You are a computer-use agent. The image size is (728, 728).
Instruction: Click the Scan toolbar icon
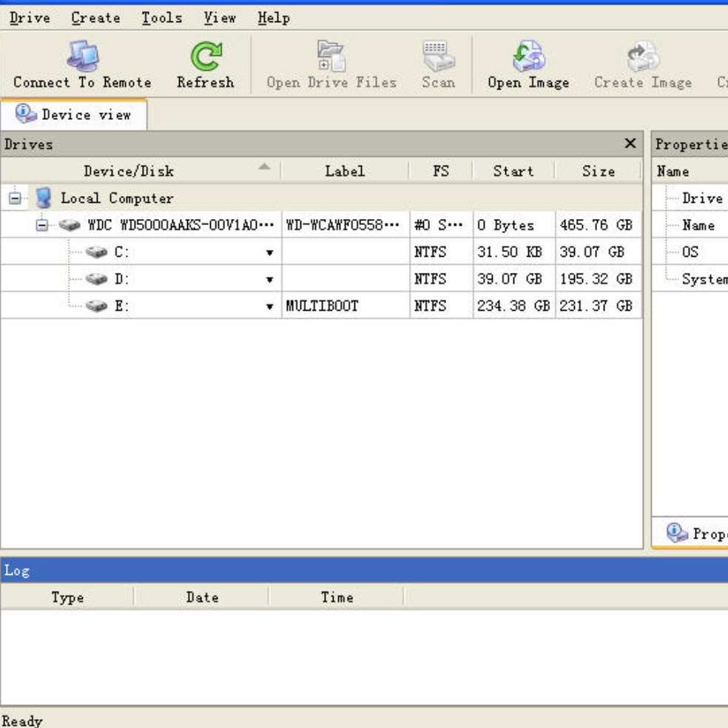point(438,56)
